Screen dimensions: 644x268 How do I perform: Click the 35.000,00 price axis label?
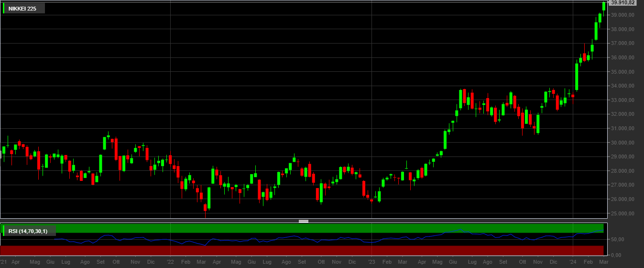622,72
